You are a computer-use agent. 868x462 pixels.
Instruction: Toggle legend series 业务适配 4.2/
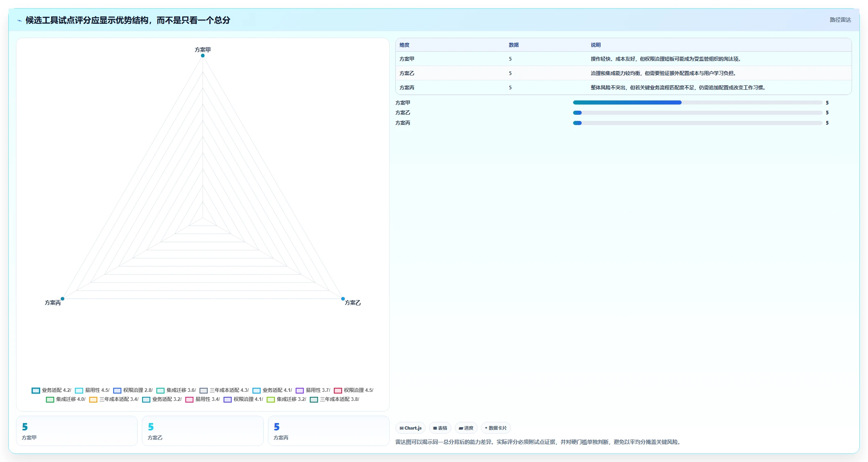(x=52, y=390)
